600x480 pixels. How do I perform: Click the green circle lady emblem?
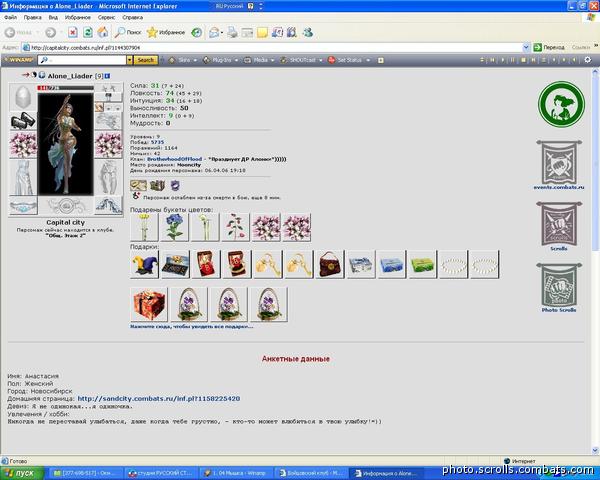tap(561, 104)
